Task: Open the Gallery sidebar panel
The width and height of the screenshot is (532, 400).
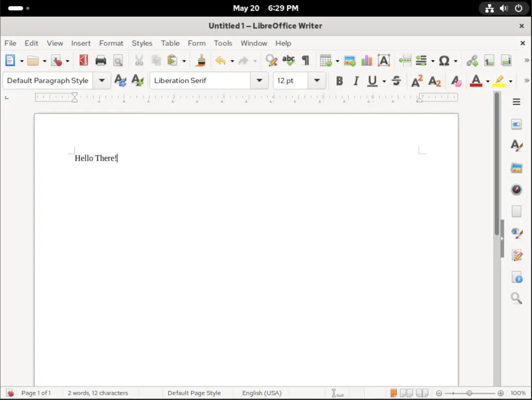Action: click(x=516, y=167)
